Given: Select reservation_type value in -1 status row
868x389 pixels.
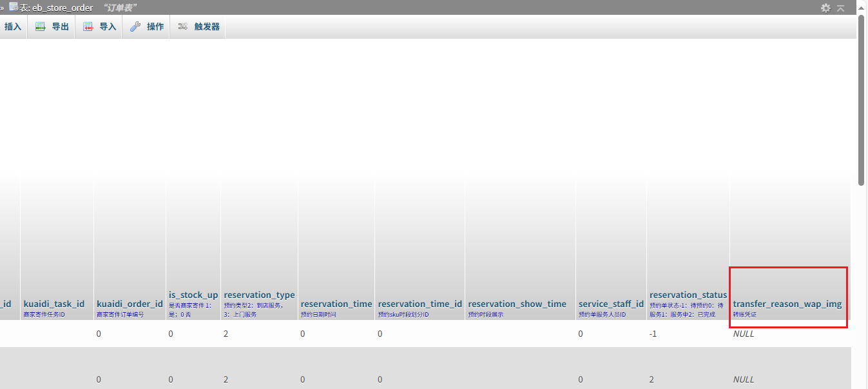Looking at the screenshot, I should tap(226, 334).
